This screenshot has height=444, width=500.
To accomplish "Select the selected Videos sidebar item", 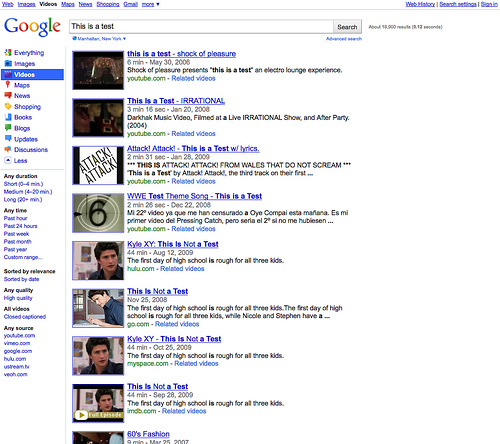I will coord(32,74).
